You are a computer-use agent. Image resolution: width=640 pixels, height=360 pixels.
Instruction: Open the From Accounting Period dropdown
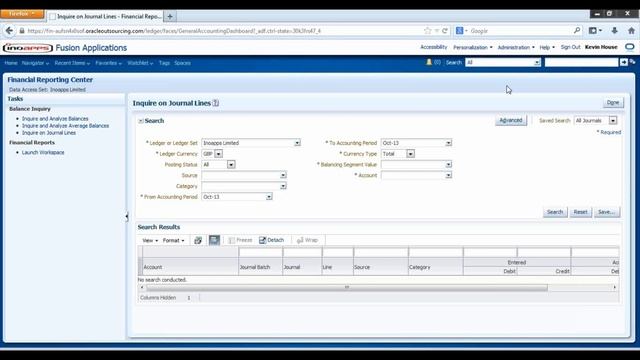click(x=269, y=197)
